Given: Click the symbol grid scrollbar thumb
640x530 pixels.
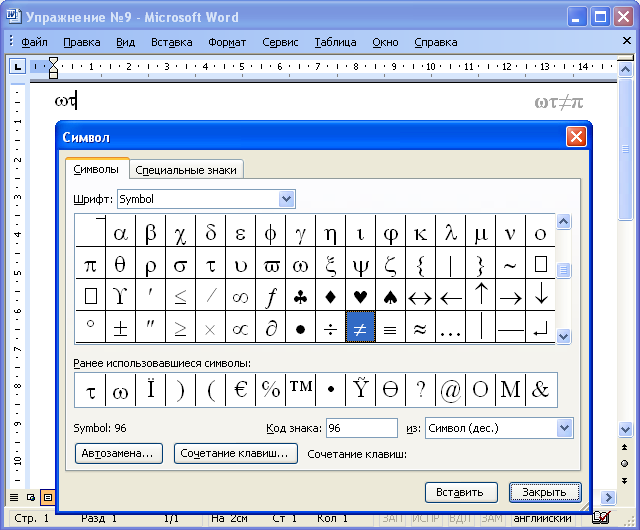Looking at the screenshot, I should coord(563,270).
